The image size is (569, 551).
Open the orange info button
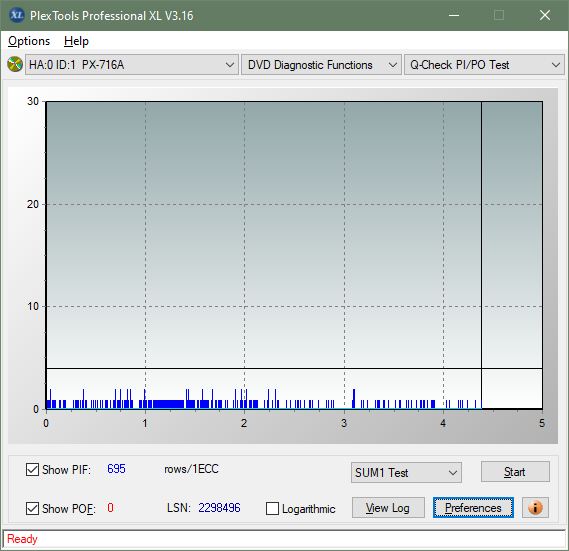pos(535,507)
